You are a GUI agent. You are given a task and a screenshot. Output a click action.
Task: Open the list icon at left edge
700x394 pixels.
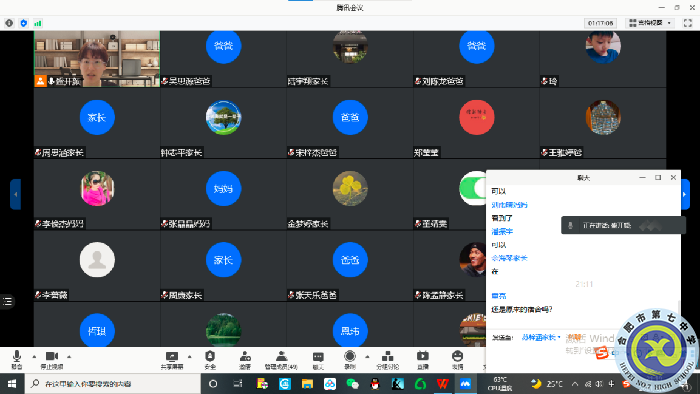[x=8, y=302]
